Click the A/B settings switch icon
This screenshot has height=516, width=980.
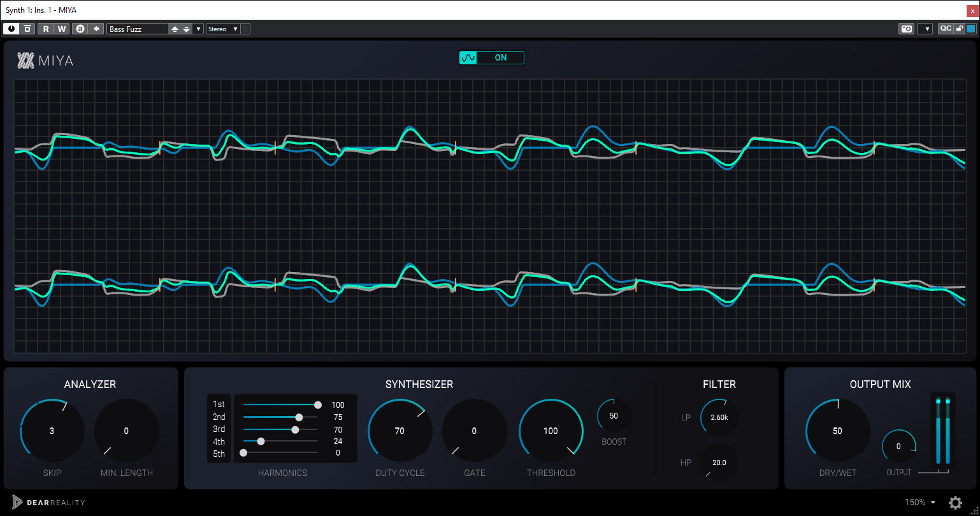[x=80, y=29]
